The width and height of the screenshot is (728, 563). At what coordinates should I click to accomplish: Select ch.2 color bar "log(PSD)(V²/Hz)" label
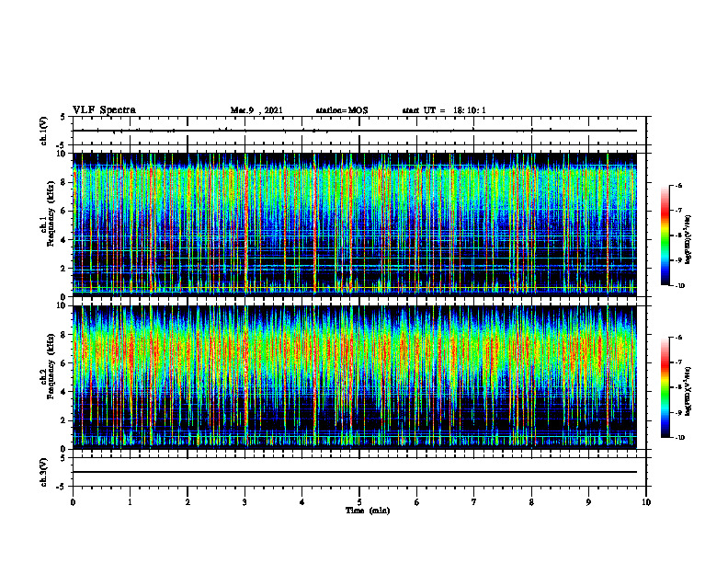pos(688,392)
